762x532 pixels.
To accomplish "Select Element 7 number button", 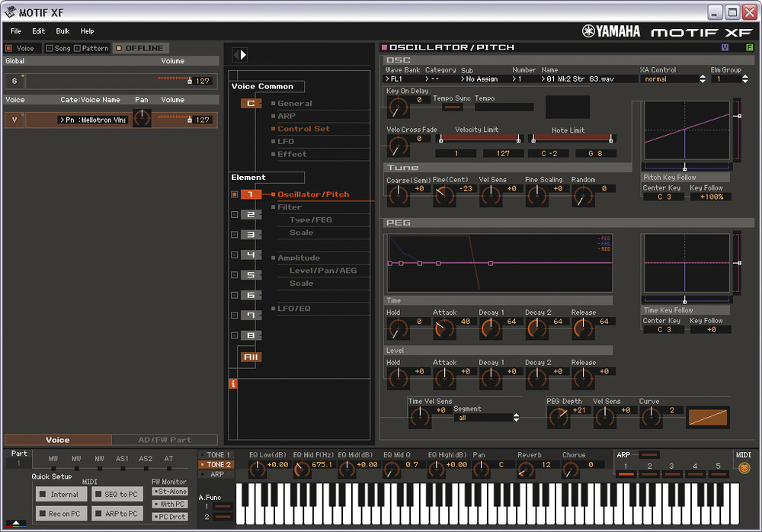I will 251,315.
